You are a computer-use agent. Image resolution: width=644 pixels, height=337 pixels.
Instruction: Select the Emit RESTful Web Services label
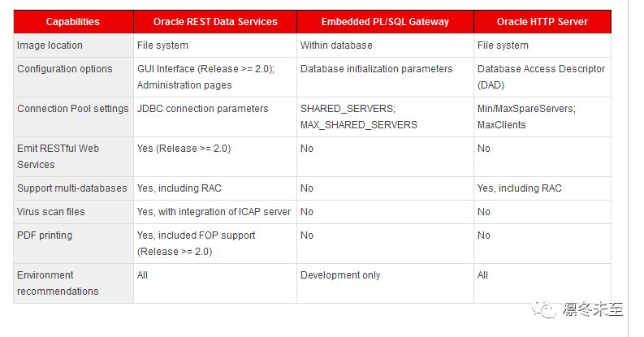(x=58, y=157)
